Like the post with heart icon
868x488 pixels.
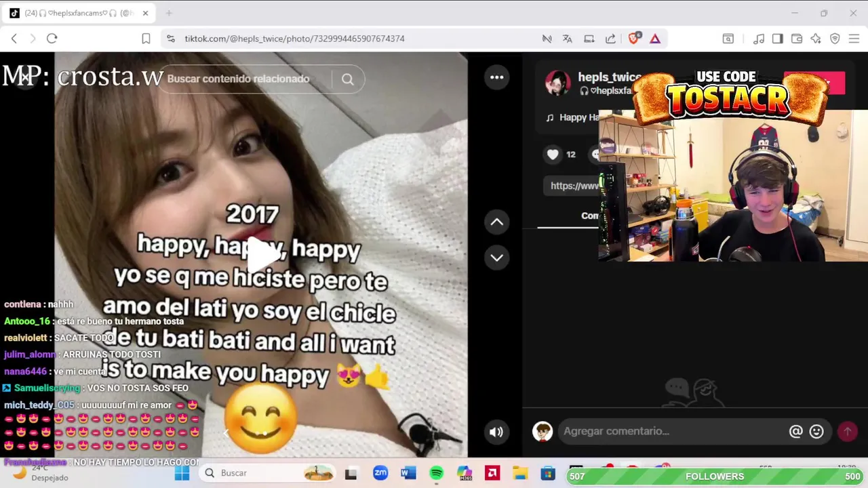[553, 155]
